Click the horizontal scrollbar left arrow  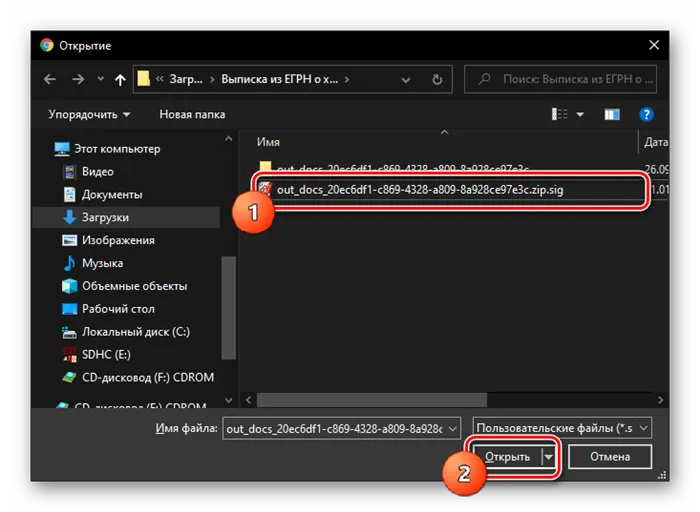(249, 400)
